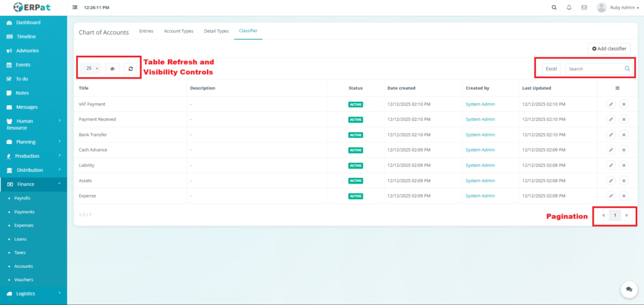Edit the VAT Payment classifier
The width and height of the screenshot is (644, 305).
click(x=611, y=104)
